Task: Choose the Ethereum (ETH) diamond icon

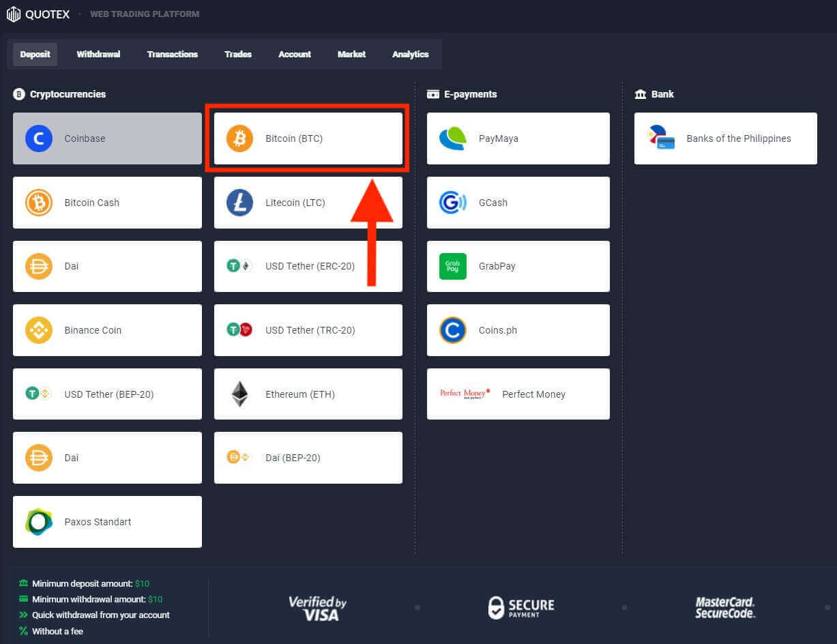Action: coord(239,394)
